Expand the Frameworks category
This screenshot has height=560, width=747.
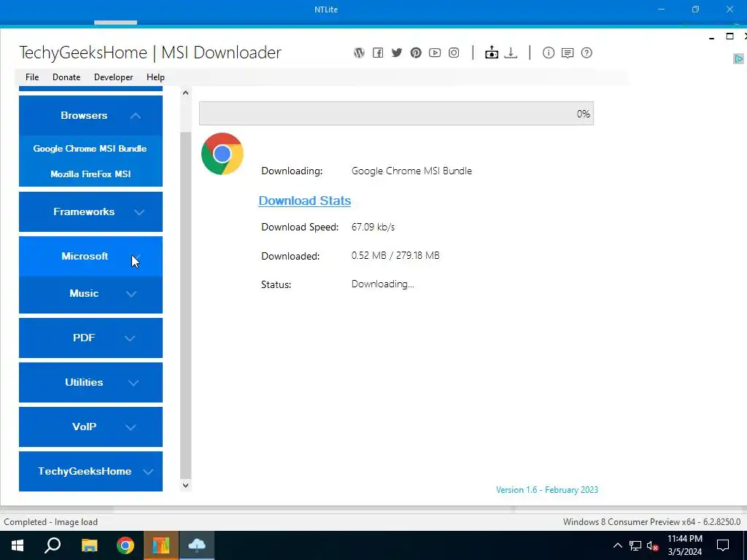click(x=90, y=211)
